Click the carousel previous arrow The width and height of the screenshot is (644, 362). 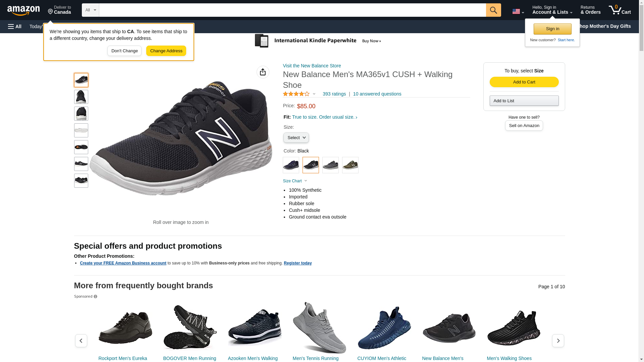tap(81, 341)
